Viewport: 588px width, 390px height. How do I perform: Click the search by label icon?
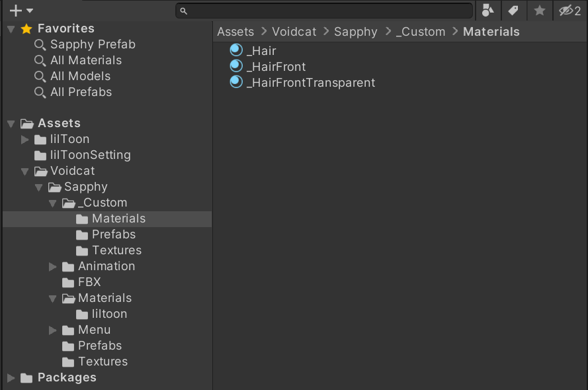(x=513, y=11)
